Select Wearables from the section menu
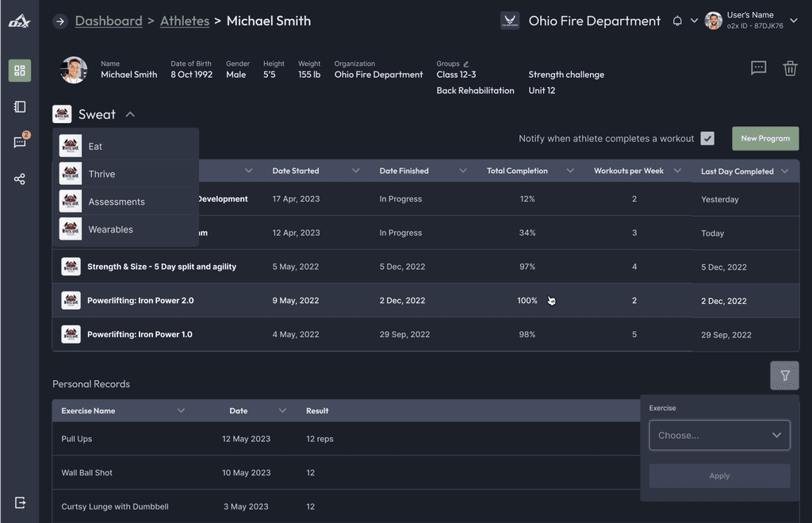 coord(126,229)
